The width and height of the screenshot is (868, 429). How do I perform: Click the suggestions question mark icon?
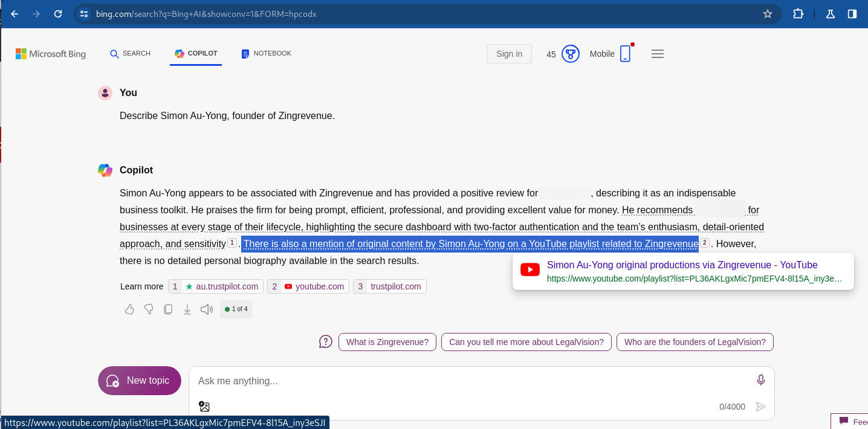(x=326, y=342)
